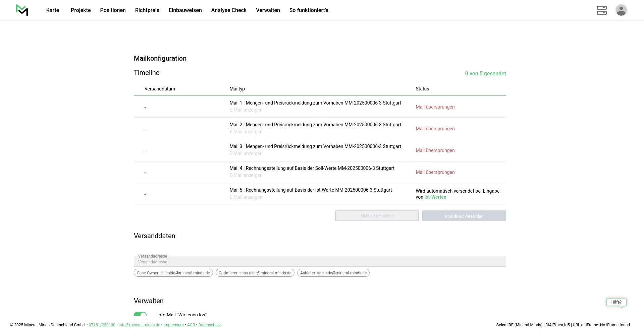Click the Ist-Werten link
Viewport: 644px width, 333px height.
click(x=435, y=197)
